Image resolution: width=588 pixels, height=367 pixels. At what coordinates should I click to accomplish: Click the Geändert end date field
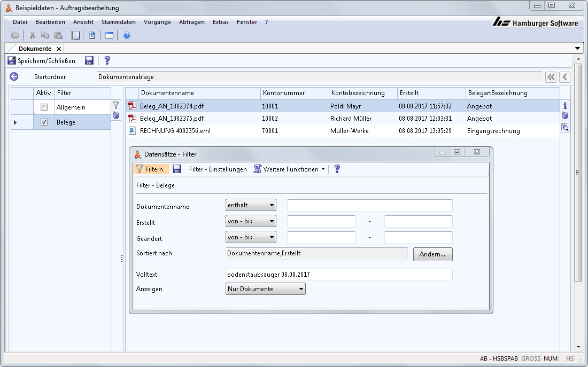point(419,237)
